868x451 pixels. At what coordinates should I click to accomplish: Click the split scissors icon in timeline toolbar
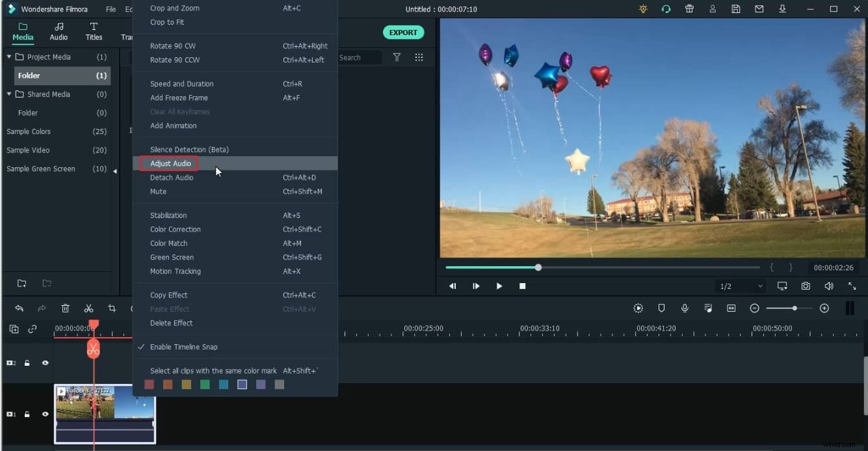click(x=88, y=308)
